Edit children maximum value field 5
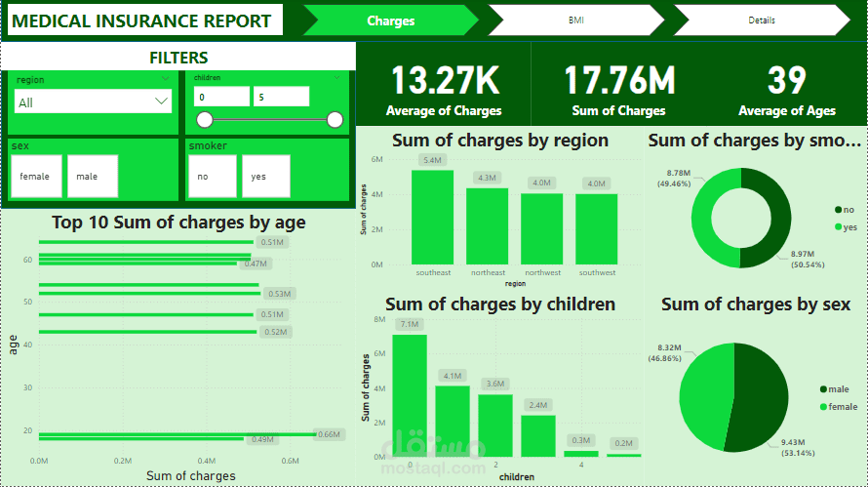Screen dimensions: 868x487 point(281,97)
